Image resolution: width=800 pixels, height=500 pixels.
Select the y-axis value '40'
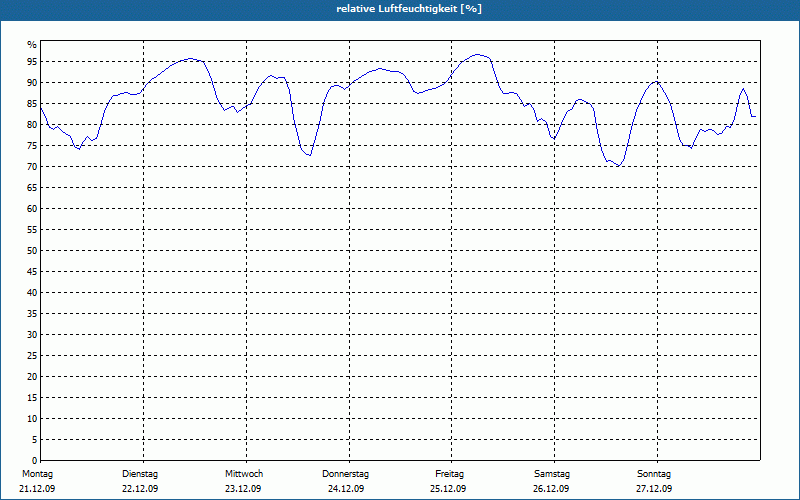32,293
